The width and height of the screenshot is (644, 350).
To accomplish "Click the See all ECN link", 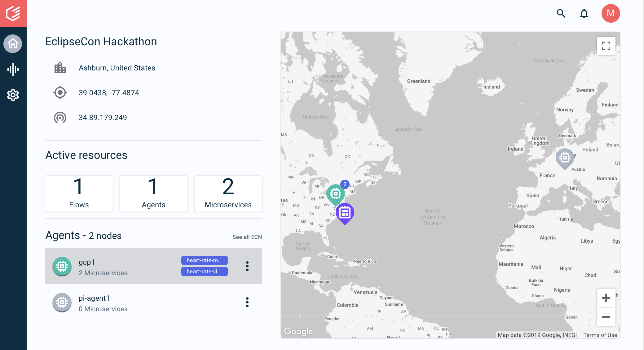I will point(246,237).
